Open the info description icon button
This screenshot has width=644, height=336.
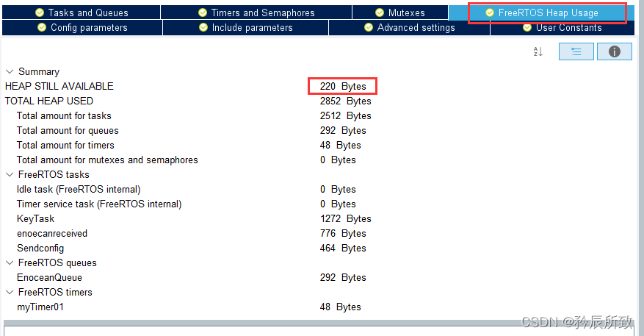[614, 51]
